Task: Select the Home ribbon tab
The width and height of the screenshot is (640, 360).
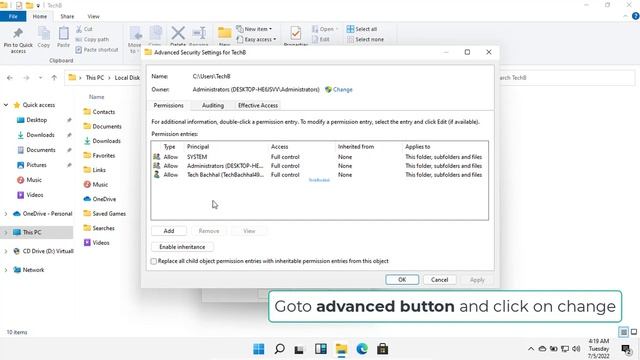Action: pos(40,16)
